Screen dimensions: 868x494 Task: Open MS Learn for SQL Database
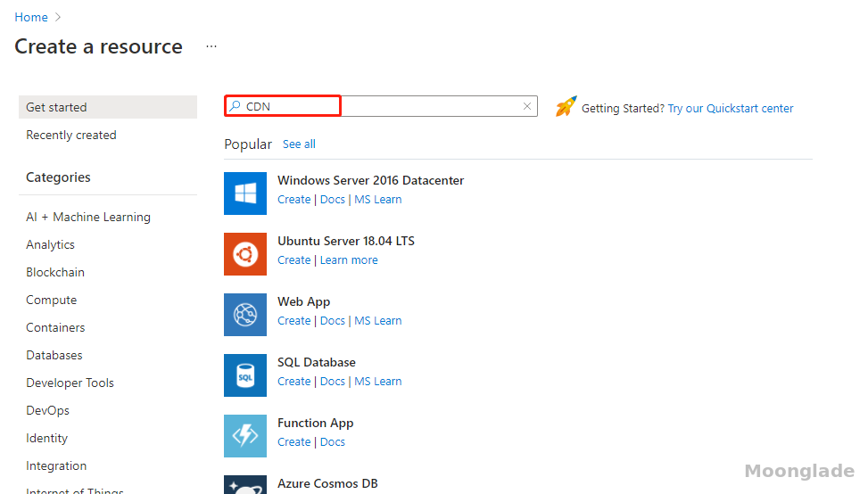378,382
